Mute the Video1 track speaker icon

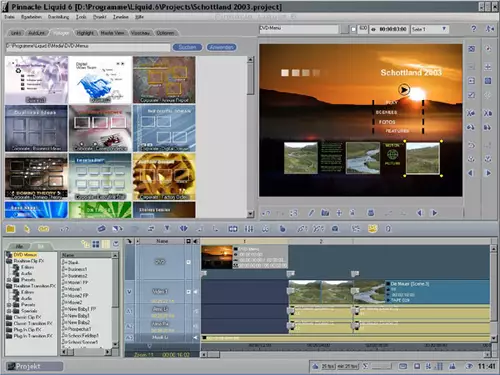click(196, 292)
